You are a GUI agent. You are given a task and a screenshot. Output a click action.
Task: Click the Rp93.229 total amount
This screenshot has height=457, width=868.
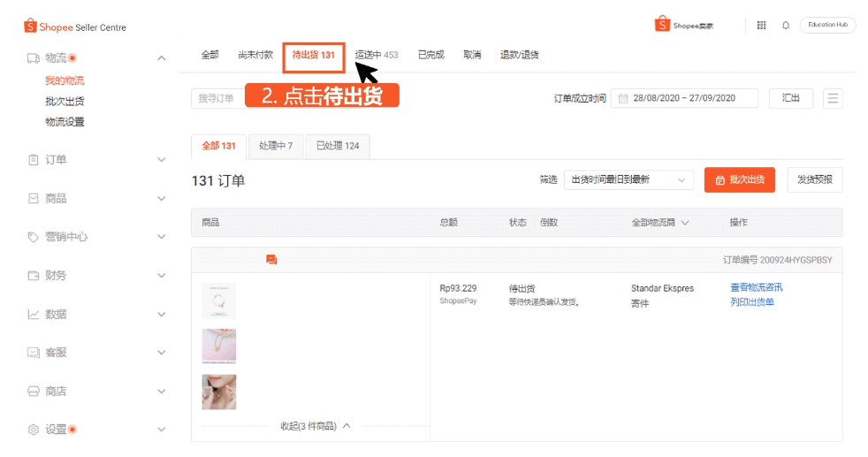[x=458, y=288]
